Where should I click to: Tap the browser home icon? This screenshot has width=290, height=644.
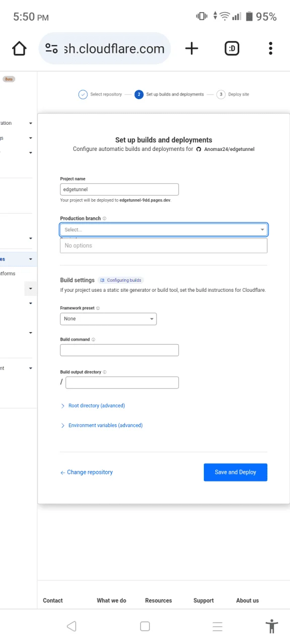tap(19, 49)
